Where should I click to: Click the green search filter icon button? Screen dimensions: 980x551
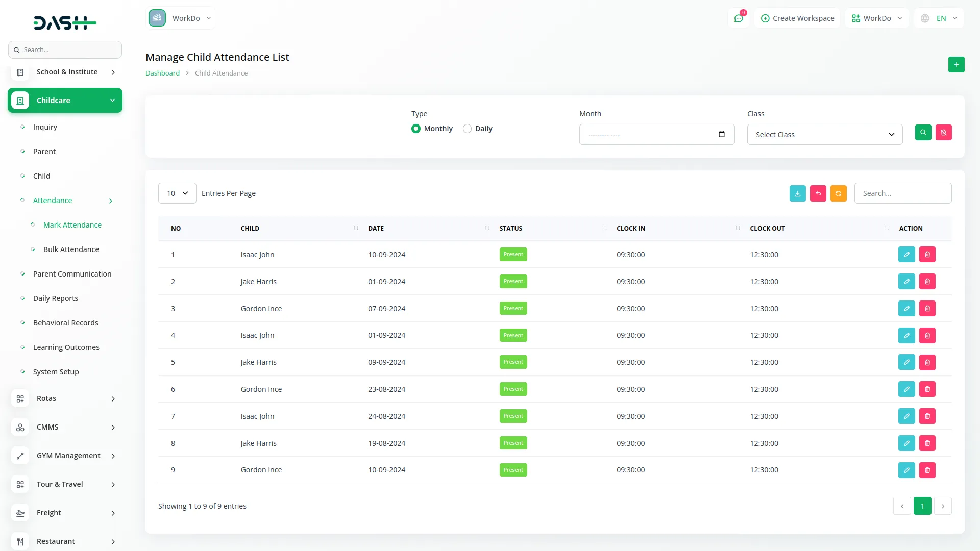923,133
